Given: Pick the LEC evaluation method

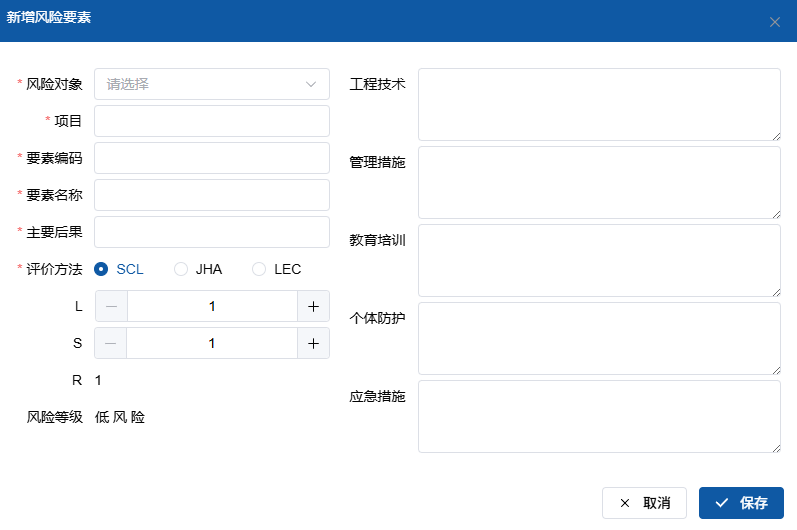Looking at the screenshot, I should pyautogui.click(x=259, y=269).
